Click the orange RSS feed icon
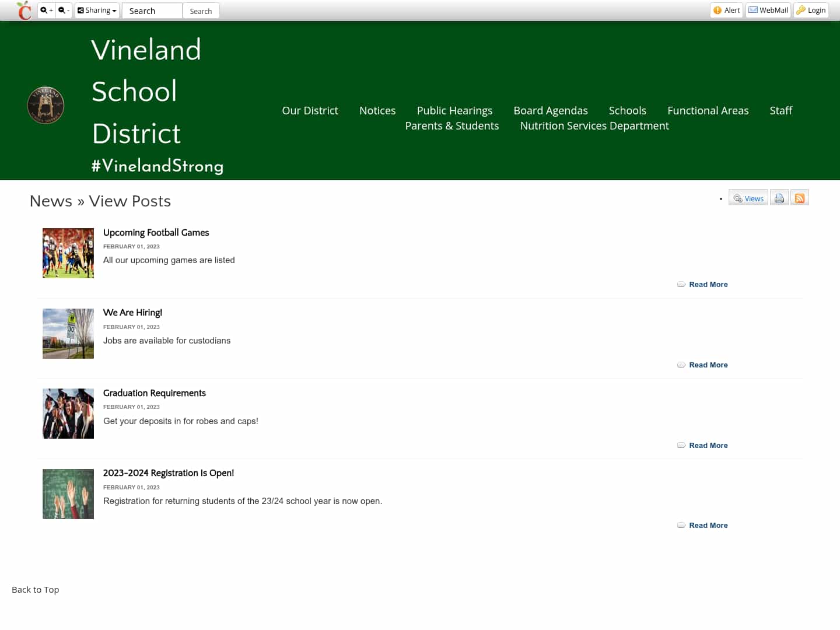The width and height of the screenshot is (840, 630). [x=799, y=197]
